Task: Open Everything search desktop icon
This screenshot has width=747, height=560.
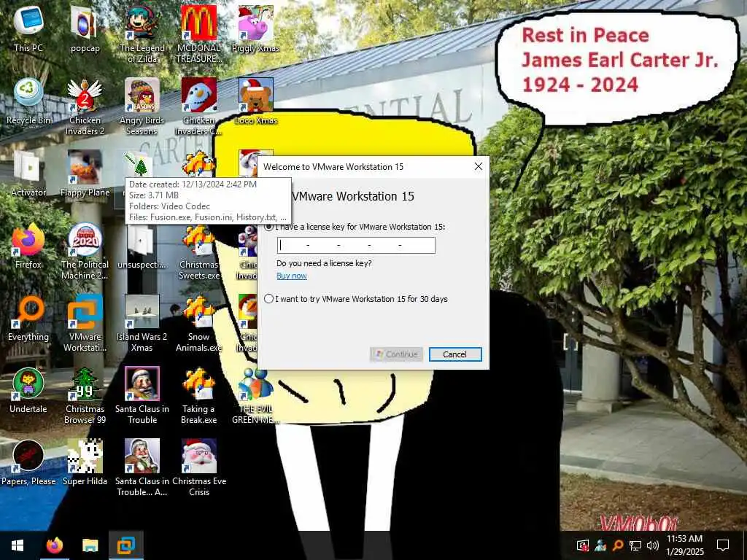Action: coord(28,318)
